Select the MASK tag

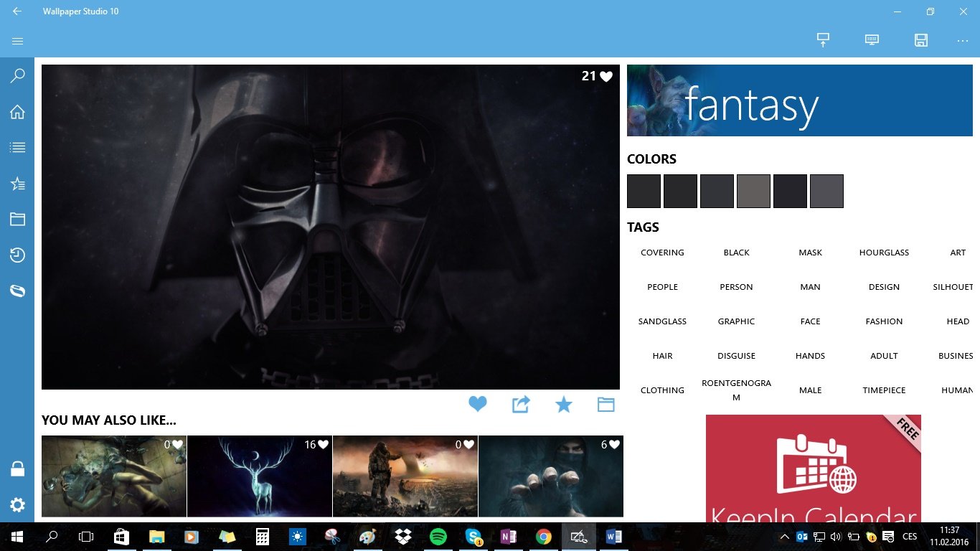810,253
